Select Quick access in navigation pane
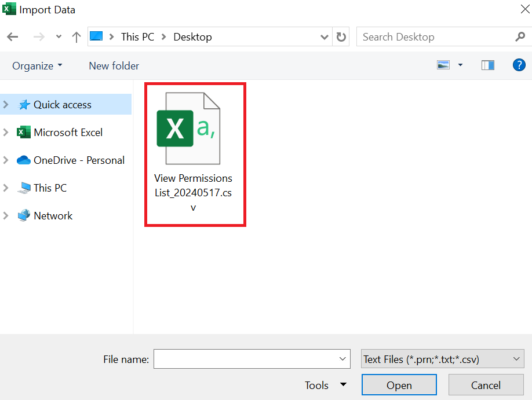The height and width of the screenshot is (400, 532). click(x=62, y=105)
